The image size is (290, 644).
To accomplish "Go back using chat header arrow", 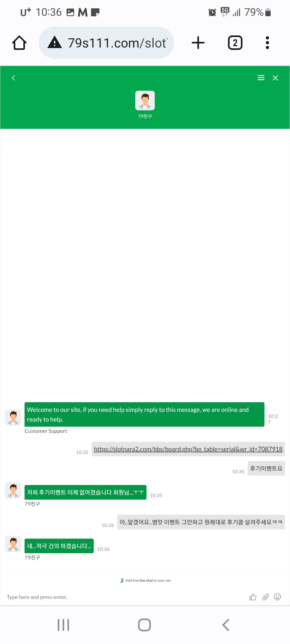I will pos(13,78).
